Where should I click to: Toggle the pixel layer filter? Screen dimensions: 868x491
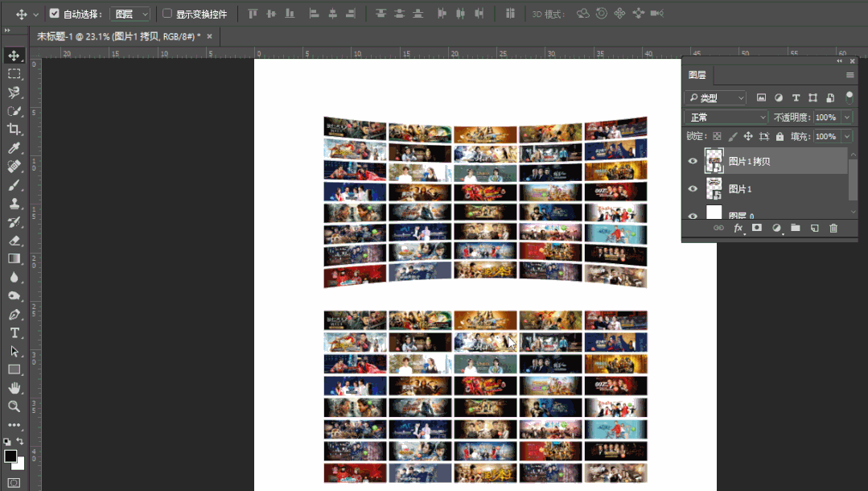pos(762,97)
